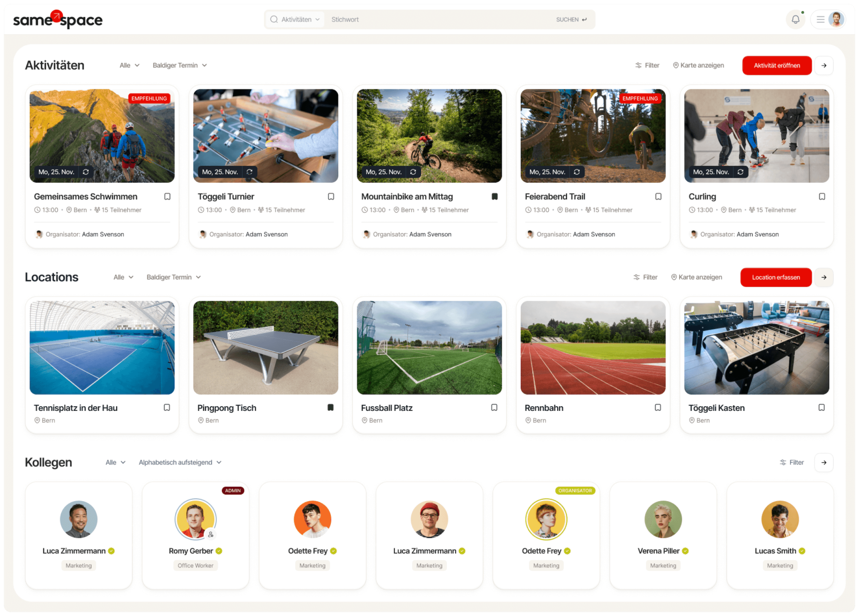Click the Aktivität eröffnen button
The image size is (859, 616).
777,65
